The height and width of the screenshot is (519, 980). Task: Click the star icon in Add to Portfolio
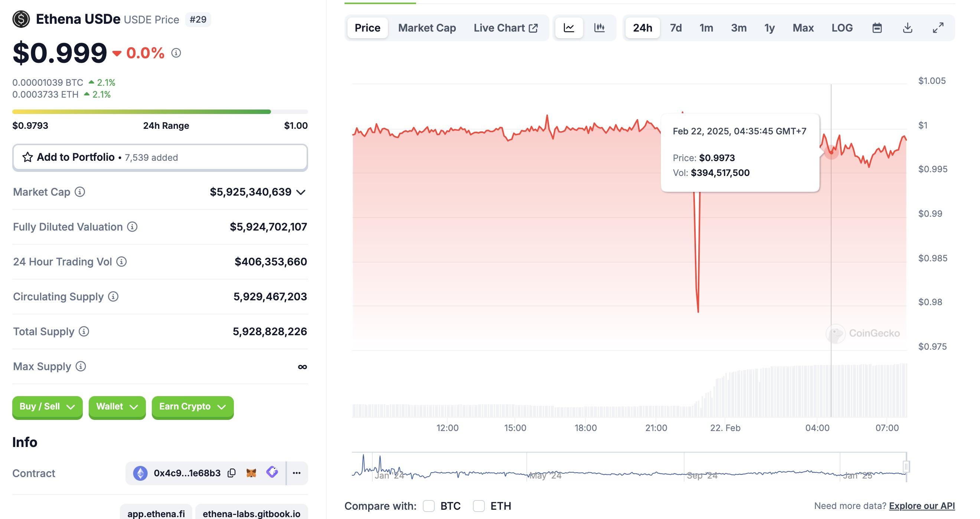click(27, 157)
